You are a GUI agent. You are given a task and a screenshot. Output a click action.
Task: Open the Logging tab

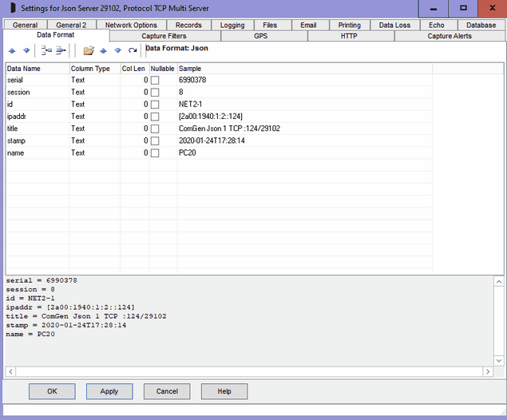232,26
